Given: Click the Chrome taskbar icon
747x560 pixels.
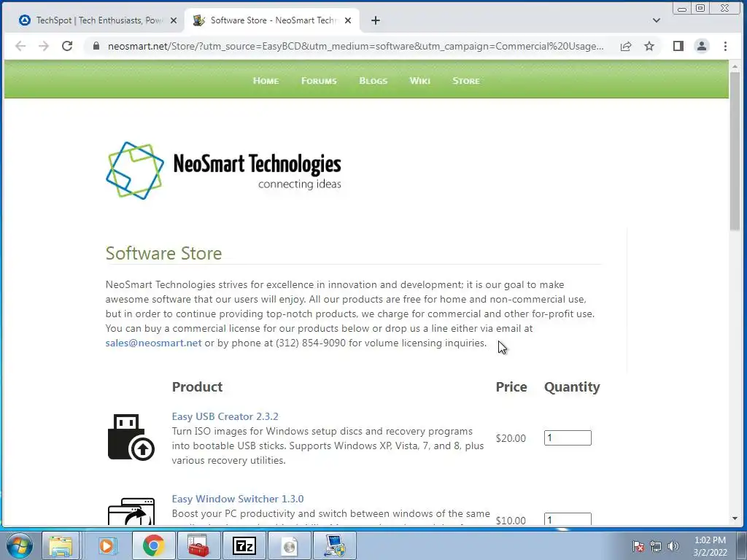Looking at the screenshot, I should [153, 545].
